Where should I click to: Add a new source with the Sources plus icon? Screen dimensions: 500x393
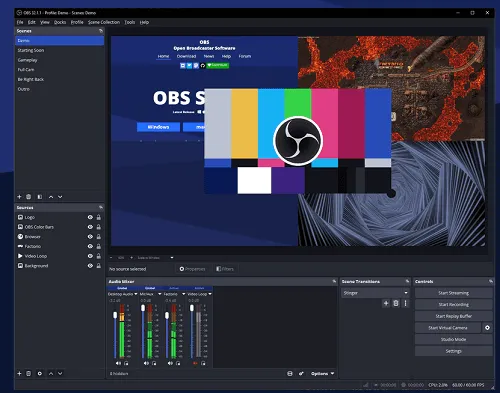[19, 373]
